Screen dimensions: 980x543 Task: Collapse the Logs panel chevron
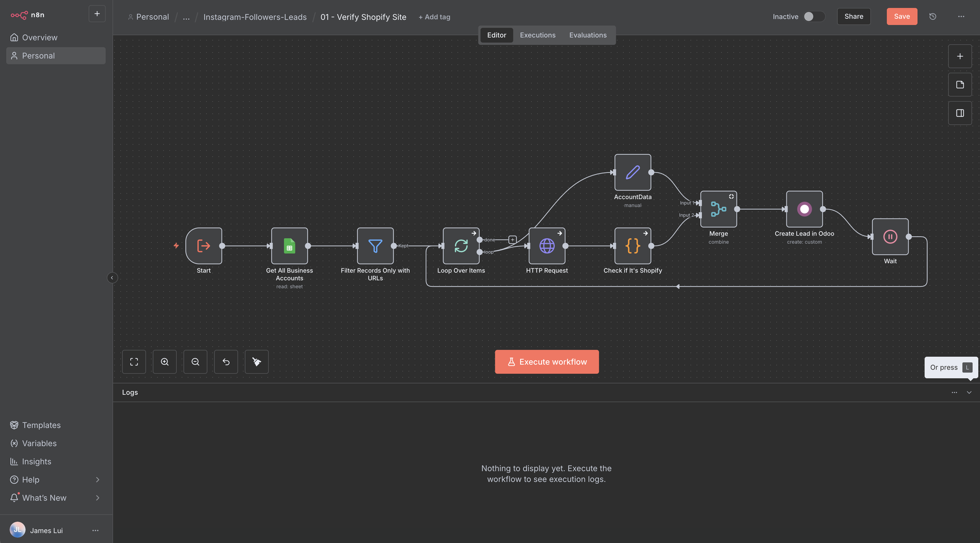969,392
